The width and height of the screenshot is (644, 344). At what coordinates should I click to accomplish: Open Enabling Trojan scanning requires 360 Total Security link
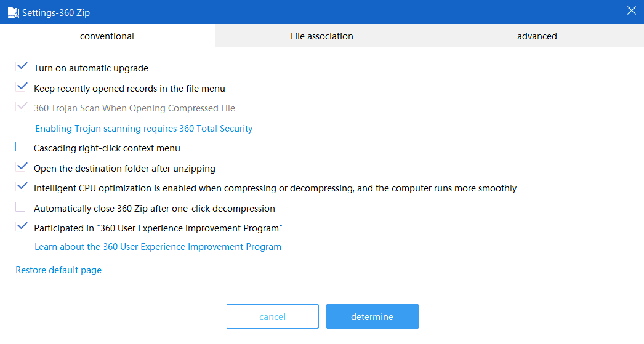point(144,129)
